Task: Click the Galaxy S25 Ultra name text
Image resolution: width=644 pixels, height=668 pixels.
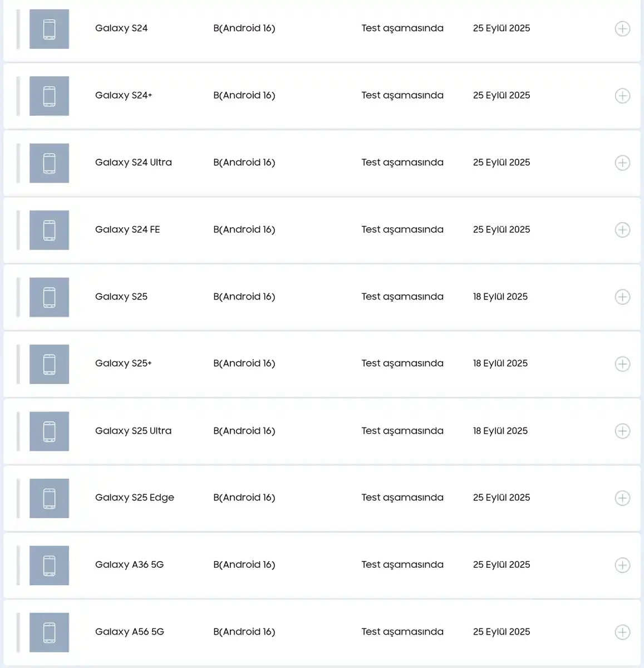Action: point(133,431)
